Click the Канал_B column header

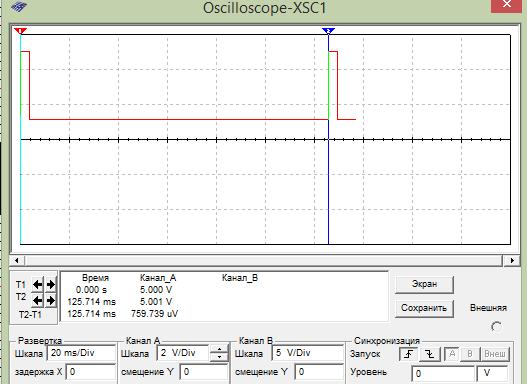pyautogui.click(x=240, y=278)
